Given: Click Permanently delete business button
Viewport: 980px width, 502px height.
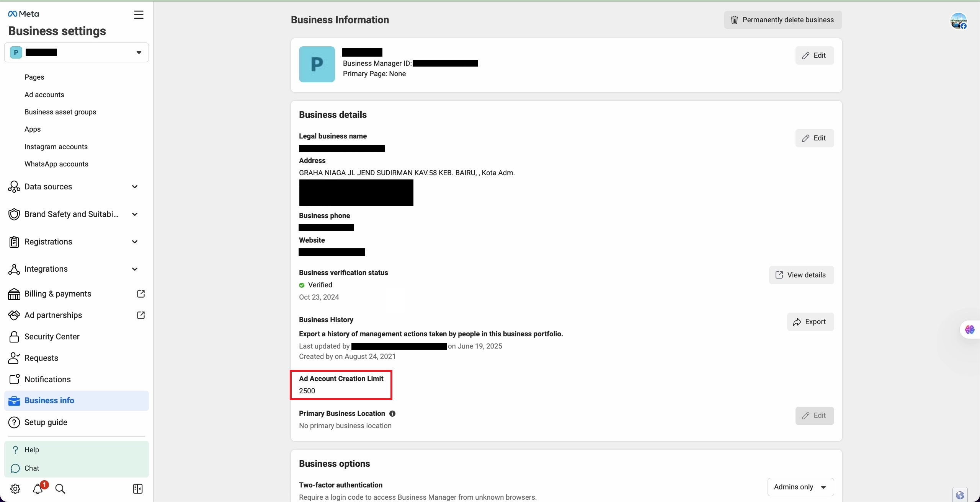Looking at the screenshot, I should pyautogui.click(x=783, y=20).
